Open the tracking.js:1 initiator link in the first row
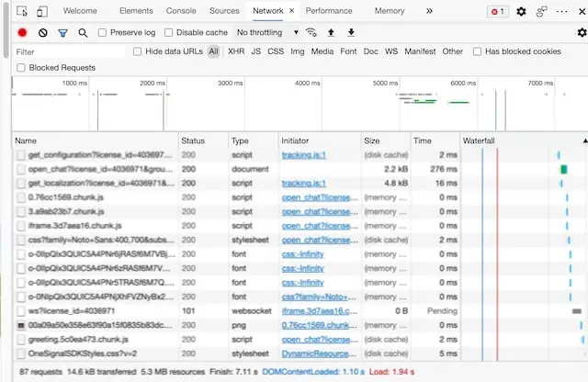 click(x=303, y=155)
